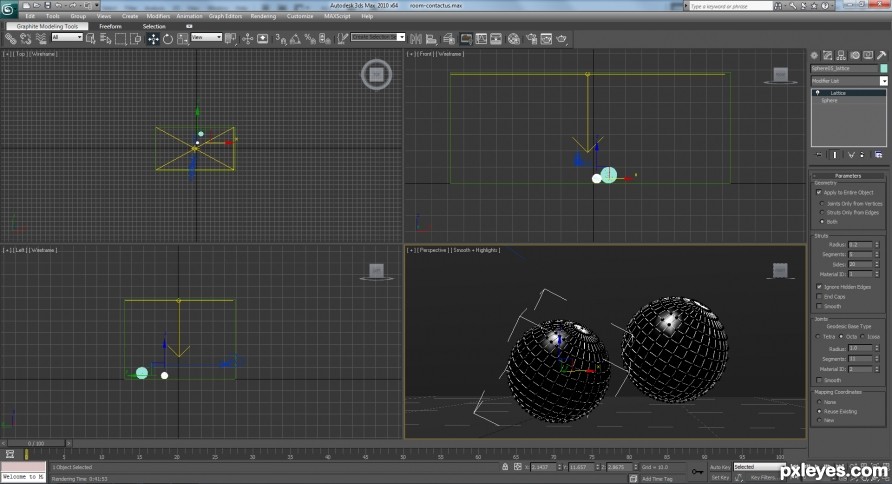
Task: Select Icosa geodesic base type
Action: click(862, 337)
